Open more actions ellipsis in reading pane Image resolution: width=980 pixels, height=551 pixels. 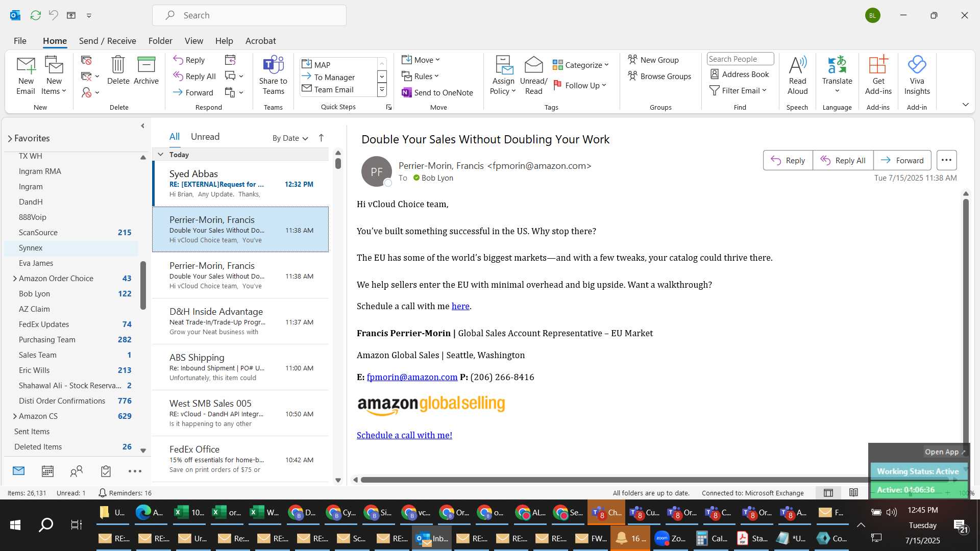point(946,160)
